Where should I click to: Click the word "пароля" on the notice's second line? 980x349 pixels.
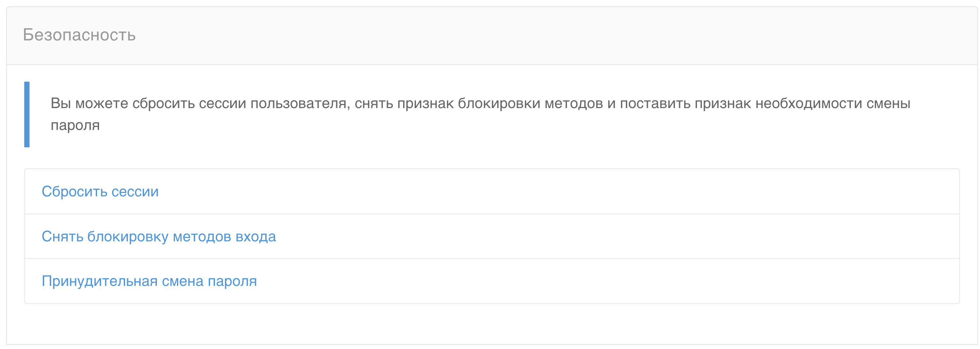click(75, 125)
